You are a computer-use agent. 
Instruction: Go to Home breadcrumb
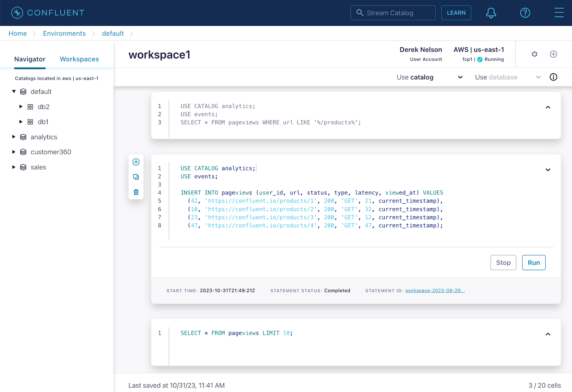pyautogui.click(x=18, y=34)
